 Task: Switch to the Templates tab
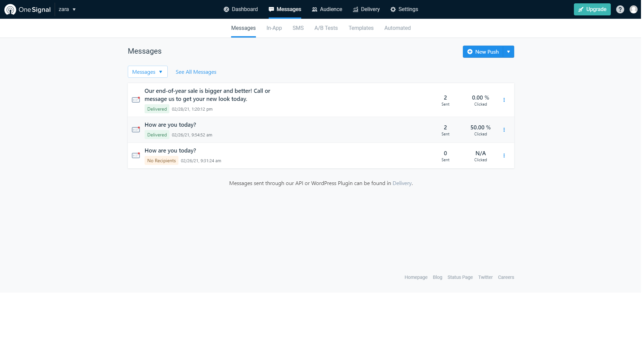[x=361, y=28]
